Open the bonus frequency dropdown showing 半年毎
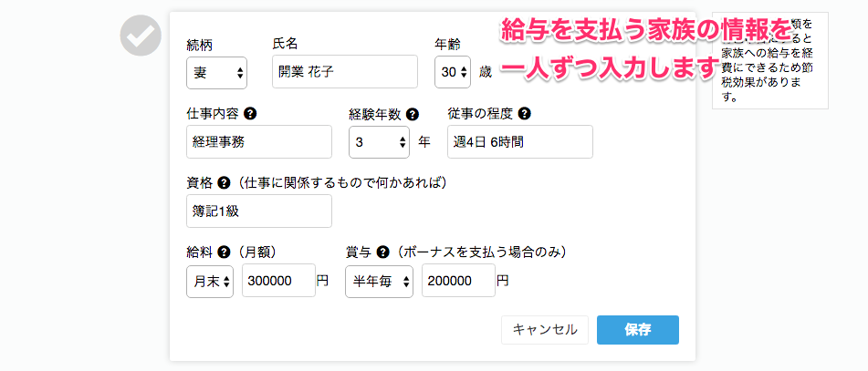The width and height of the screenshot is (868, 371). click(379, 282)
